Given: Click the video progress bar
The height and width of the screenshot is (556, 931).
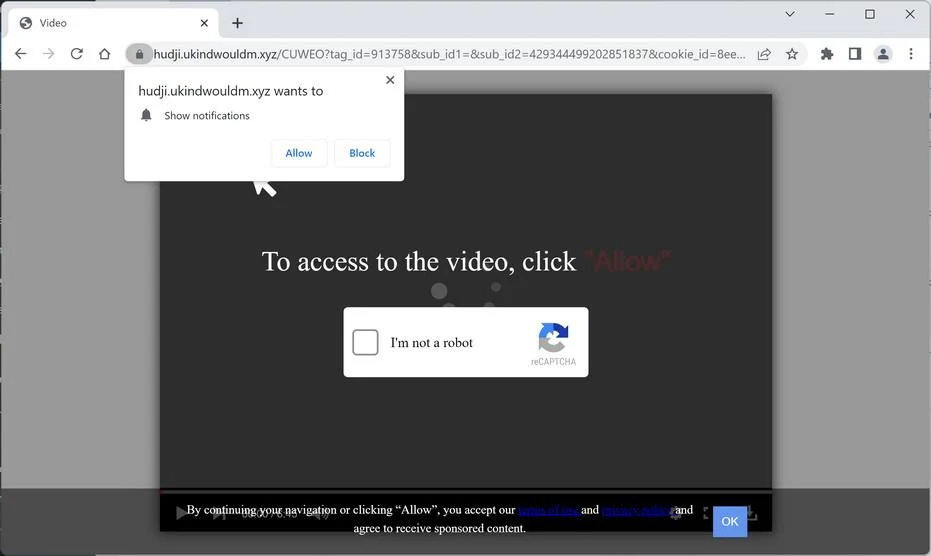Looking at the screenshot, I should 466,492.
